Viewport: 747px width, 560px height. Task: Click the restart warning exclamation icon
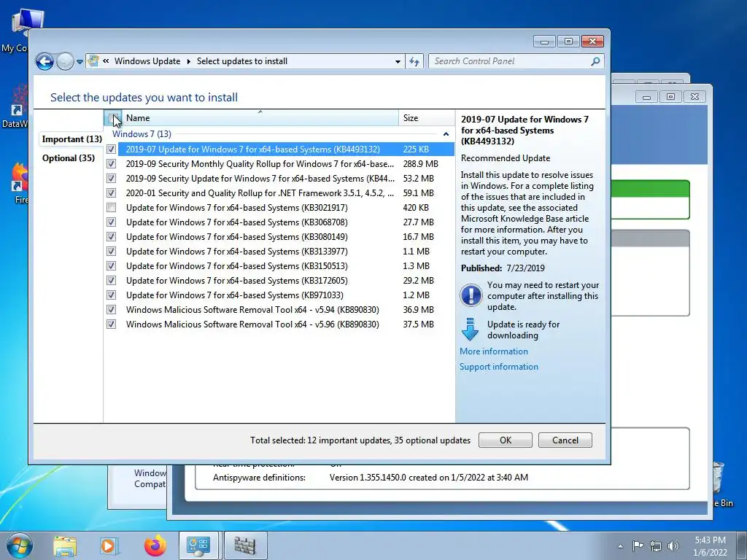[471, 295]
